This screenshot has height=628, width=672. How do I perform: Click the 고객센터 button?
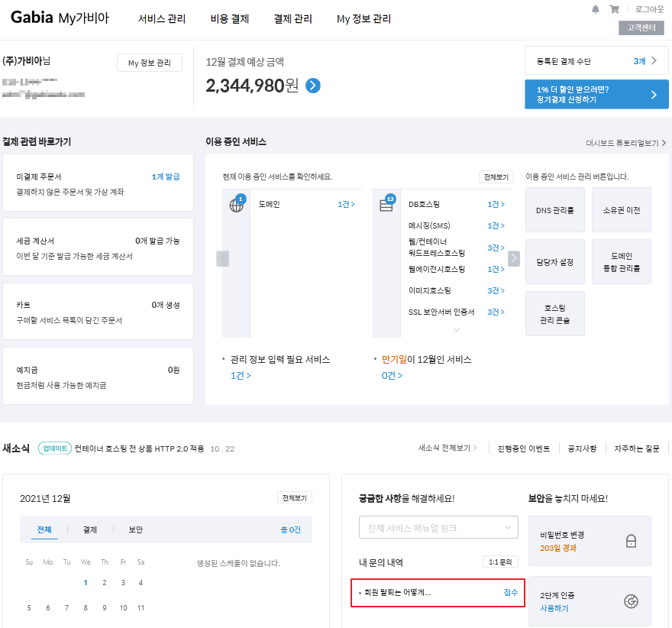pyautogui.click(x=641, y=28)
